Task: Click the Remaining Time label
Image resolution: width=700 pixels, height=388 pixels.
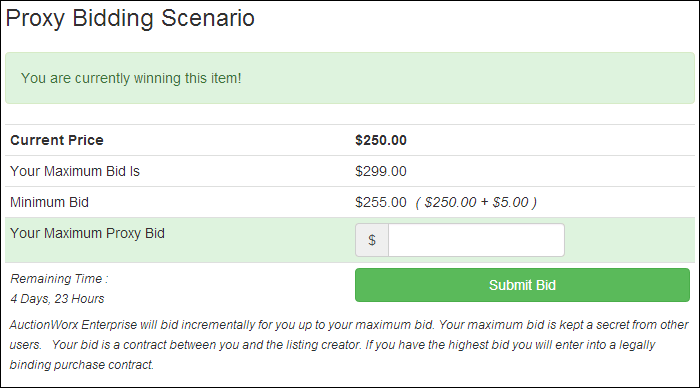Action: (x=59, y=279)
